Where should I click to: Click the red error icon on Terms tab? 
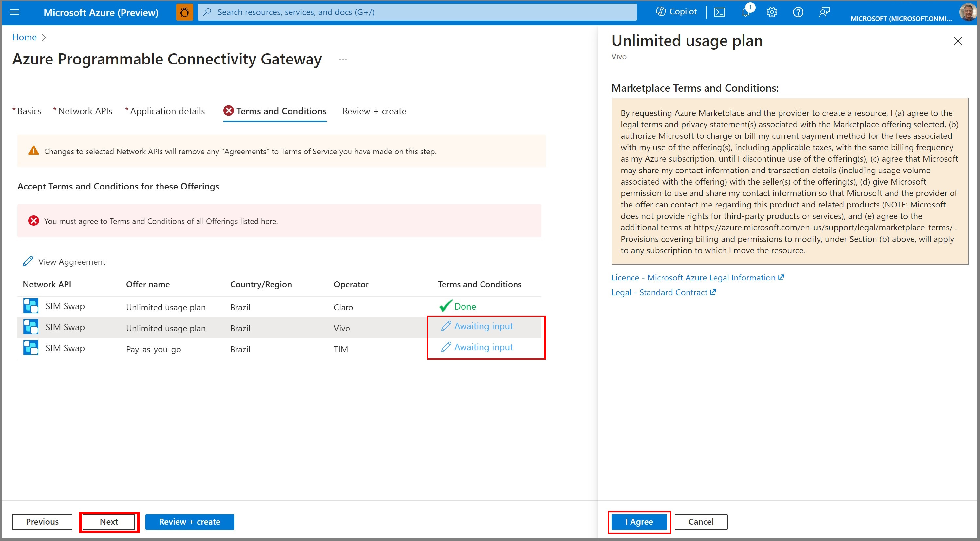tap(228, 111)
